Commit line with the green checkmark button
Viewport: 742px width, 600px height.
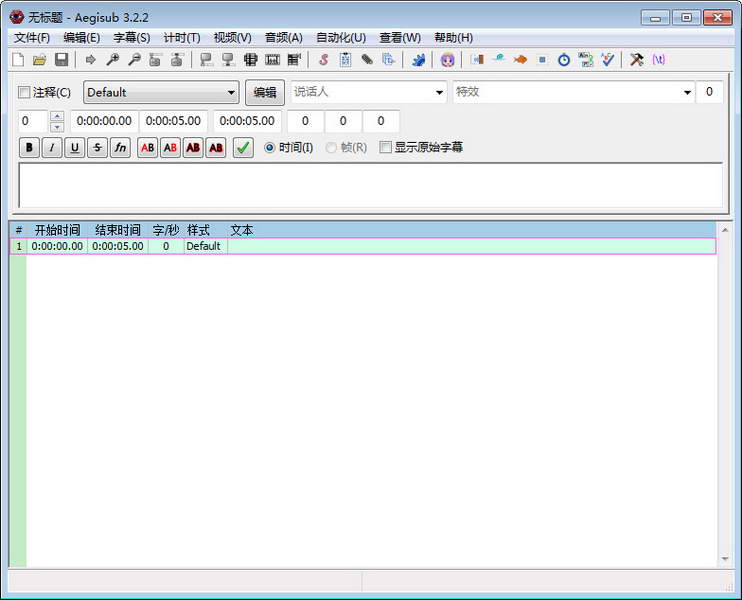point(243,148)
